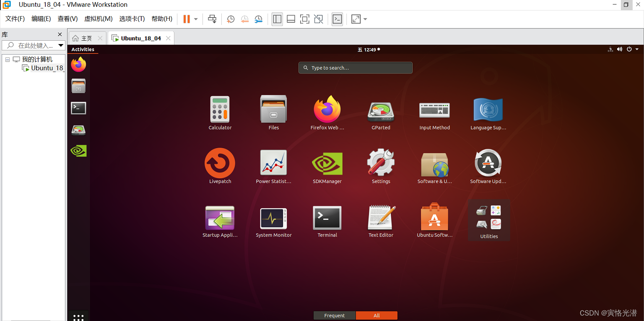Take a VM snapshot via toolbar icon
This screenshot has height=321, width=644.
pos(231,19)
